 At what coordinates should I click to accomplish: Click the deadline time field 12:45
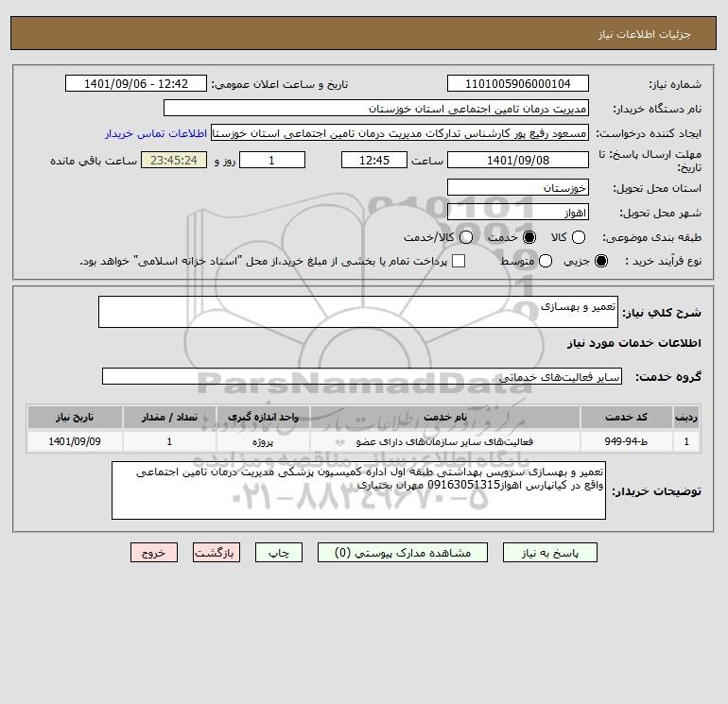pyautogui.click(x=374, y=160)
